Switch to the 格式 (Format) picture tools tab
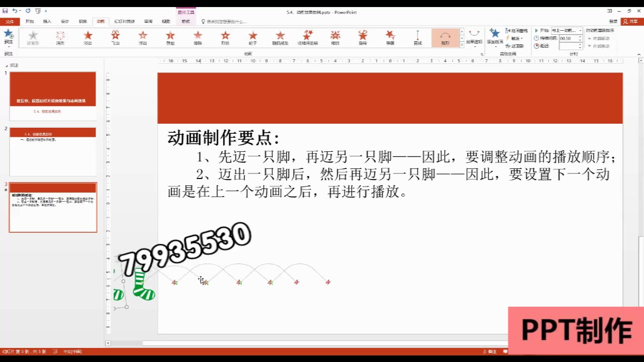Screen dimensions: 644x362 [186, 22]
